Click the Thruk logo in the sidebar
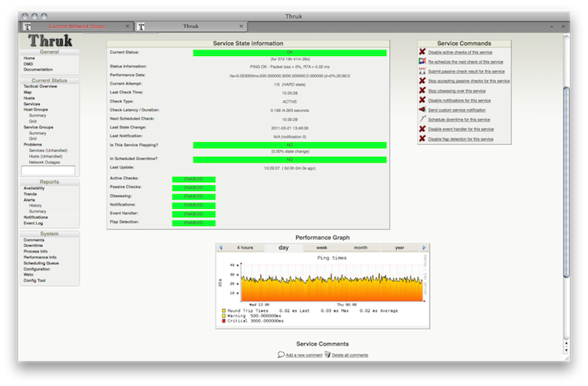 point(50,41)
